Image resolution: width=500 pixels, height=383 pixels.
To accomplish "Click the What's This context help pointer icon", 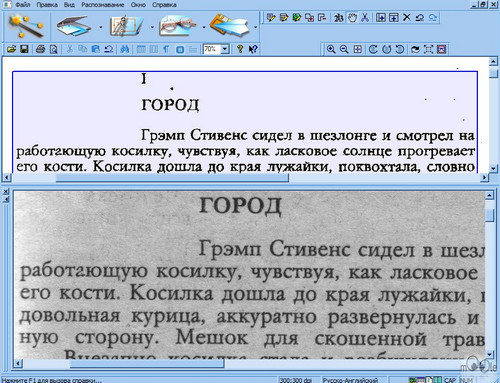I will [253, 49].
